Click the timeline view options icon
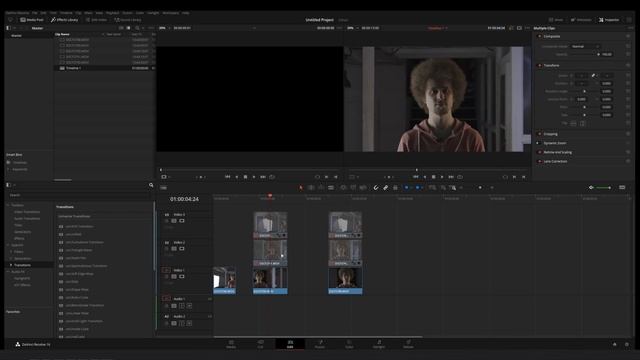This screenshot has height=360, width=640. click(163, 188)
